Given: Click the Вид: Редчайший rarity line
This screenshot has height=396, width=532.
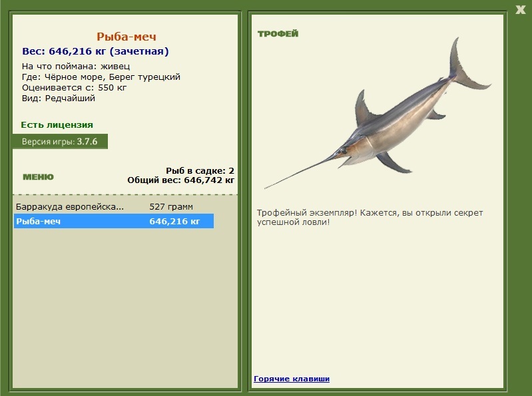Looking at the screenshot, I should click(59, 99).
